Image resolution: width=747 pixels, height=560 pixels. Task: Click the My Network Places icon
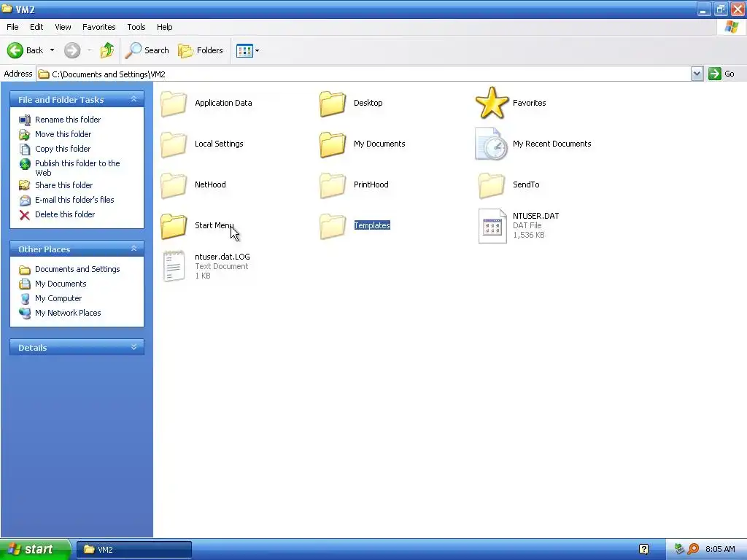[25, 314]
